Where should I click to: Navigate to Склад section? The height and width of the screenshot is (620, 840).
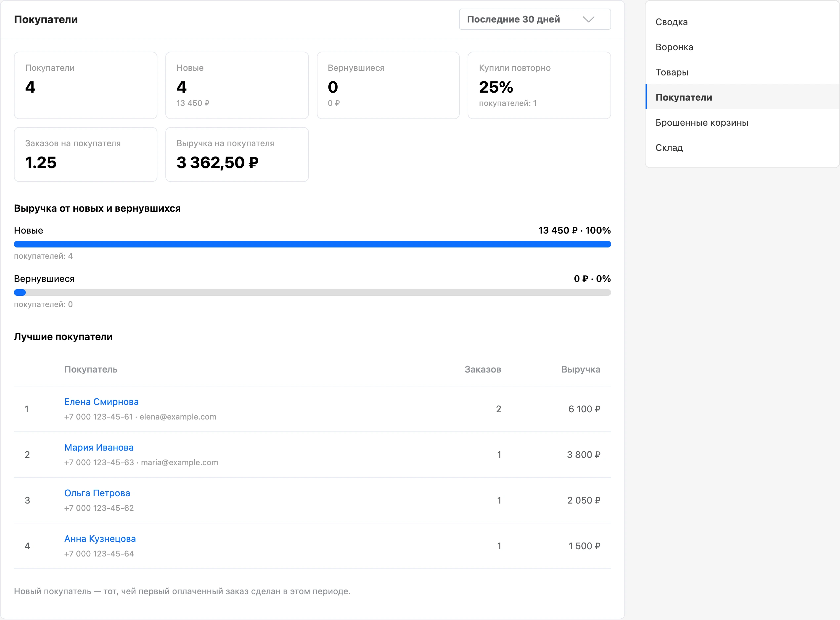[669, 148]
